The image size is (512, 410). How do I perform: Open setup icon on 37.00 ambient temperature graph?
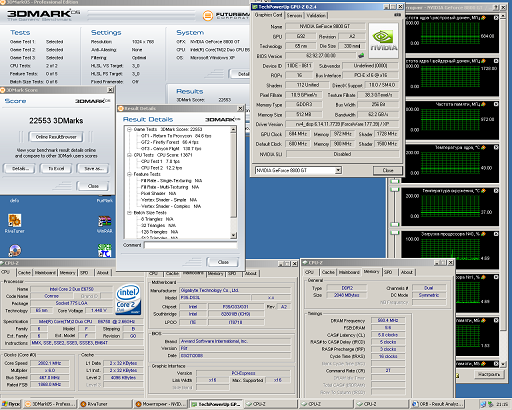484,191
